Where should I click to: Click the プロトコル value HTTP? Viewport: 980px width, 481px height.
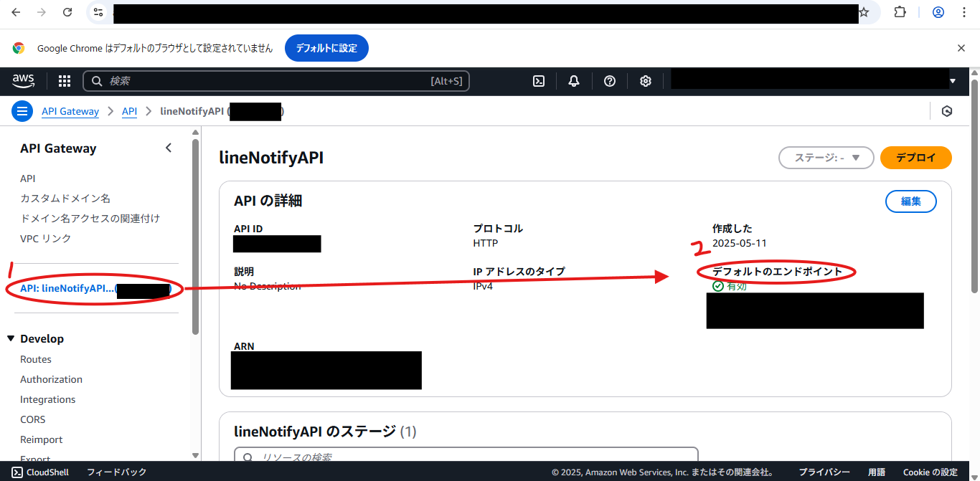tap(486, 243)
